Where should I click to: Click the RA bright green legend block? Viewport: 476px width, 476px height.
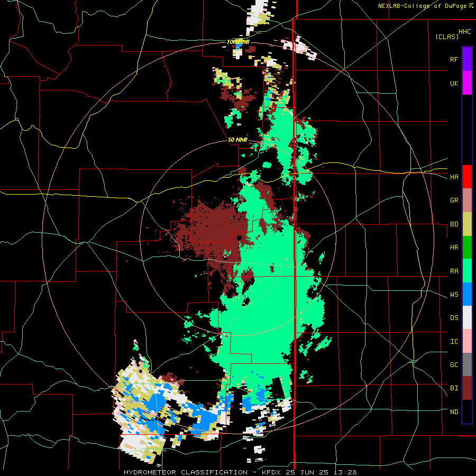click(467, 271)
